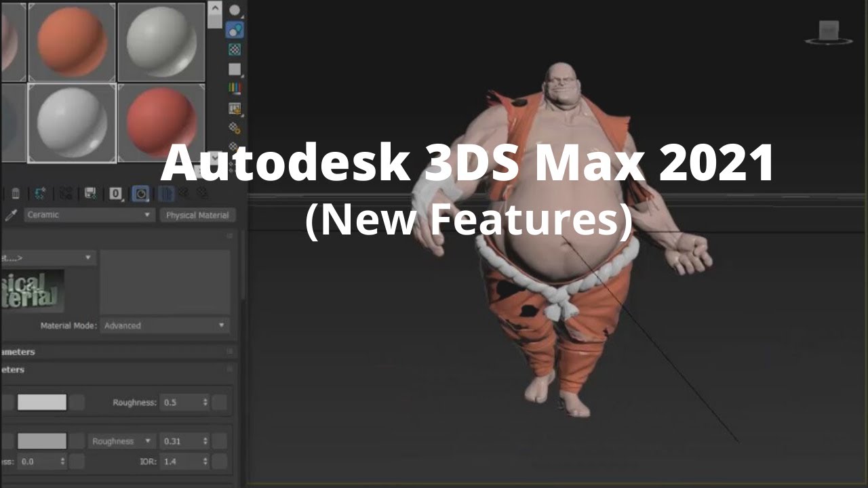Click the Make Unique icon
This screenshot has width=868, height=488.
point(66,195)
